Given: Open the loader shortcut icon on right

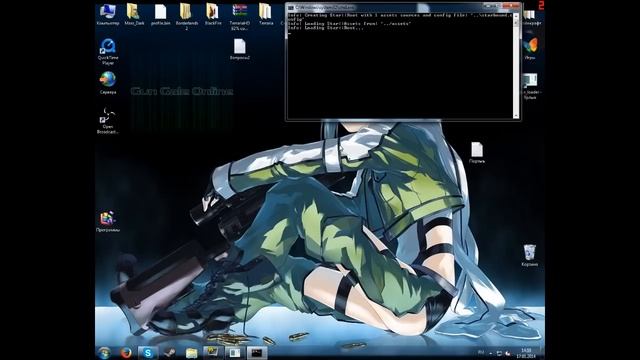Looking at the screenshot, I should pyautogui.click(x=530, y=86).
